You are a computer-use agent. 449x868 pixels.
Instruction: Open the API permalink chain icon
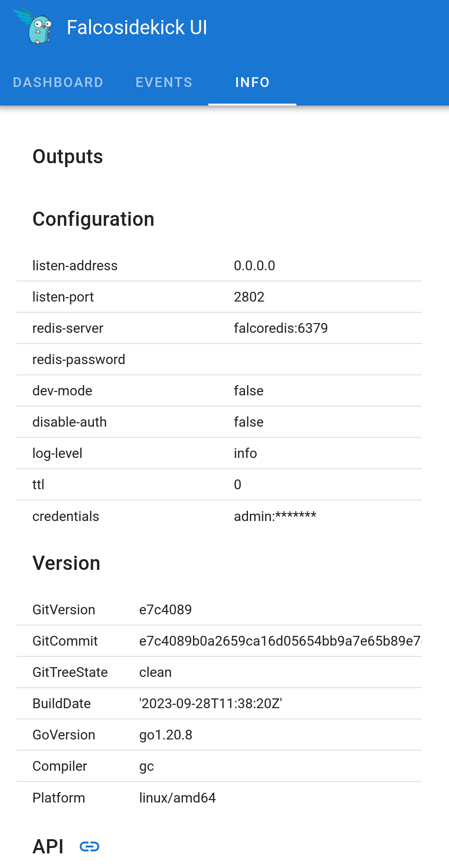(x=90, y=847)
